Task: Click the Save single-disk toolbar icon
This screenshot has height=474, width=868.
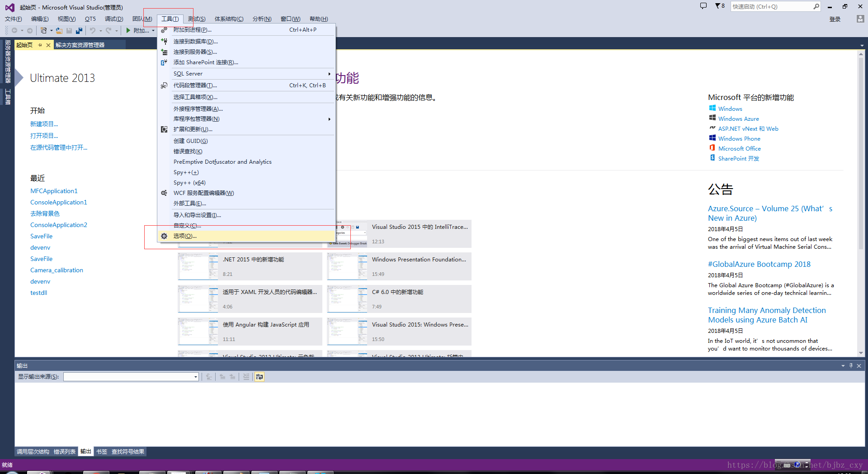Action: (x=69, y=30)
